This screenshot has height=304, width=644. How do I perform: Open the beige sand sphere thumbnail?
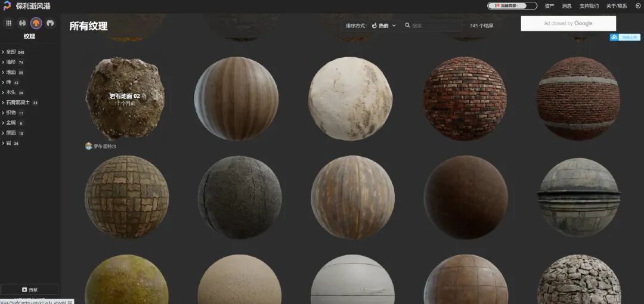coord(240,280)
